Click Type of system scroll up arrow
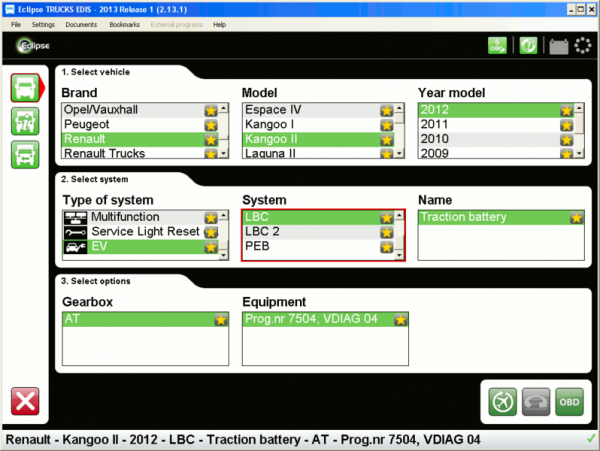Image resolution: width=600 pixels, height=451 pixels. (223, 216)
